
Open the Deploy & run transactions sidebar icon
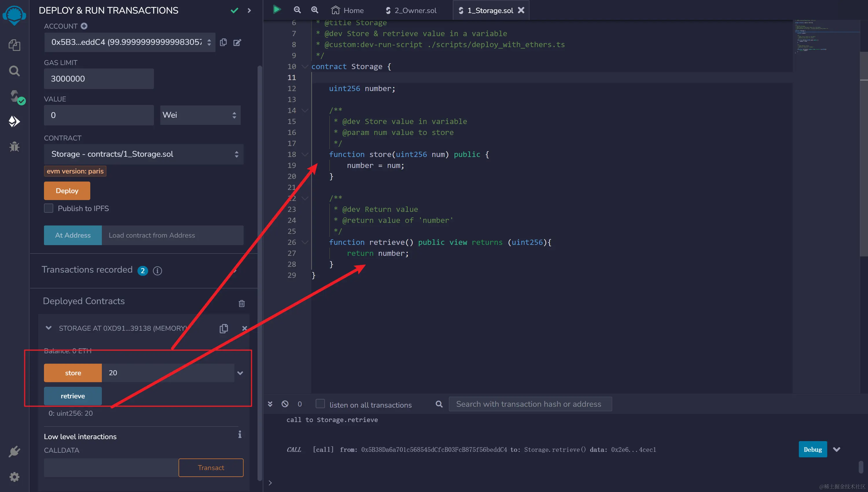coord(14,121)
